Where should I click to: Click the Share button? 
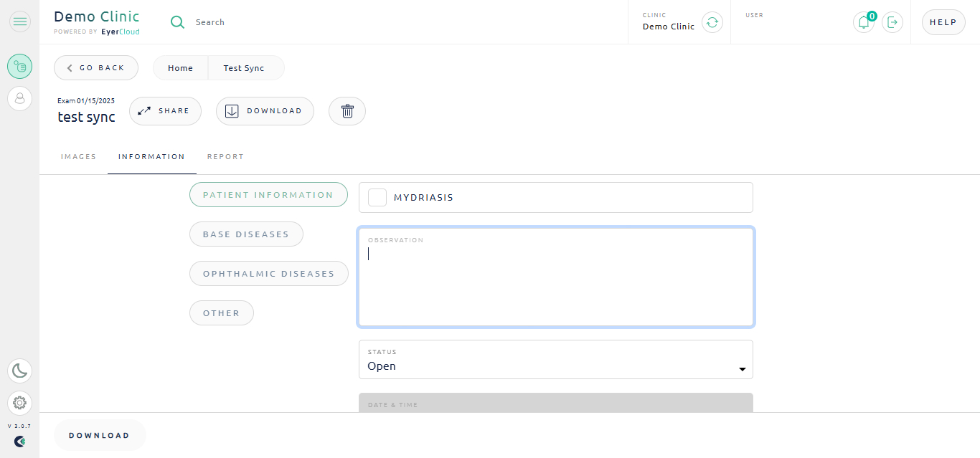[x=165, y=111]
